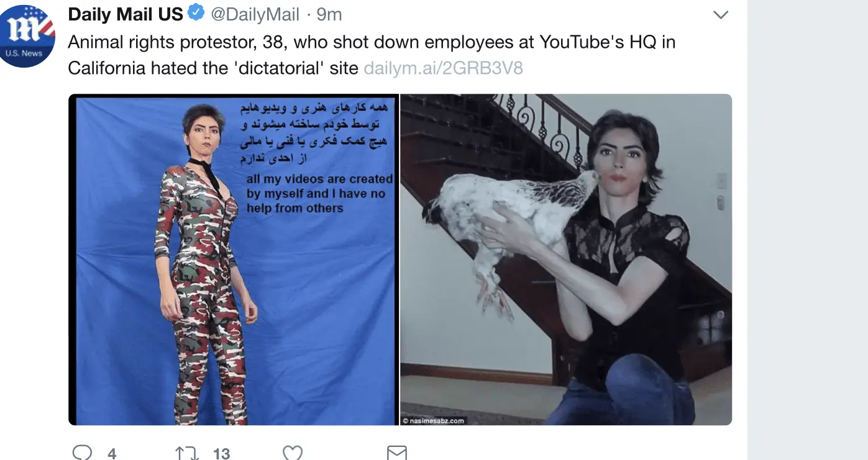Click the @DailyMail handle
868x460 pixels.
tap(255, 14)
